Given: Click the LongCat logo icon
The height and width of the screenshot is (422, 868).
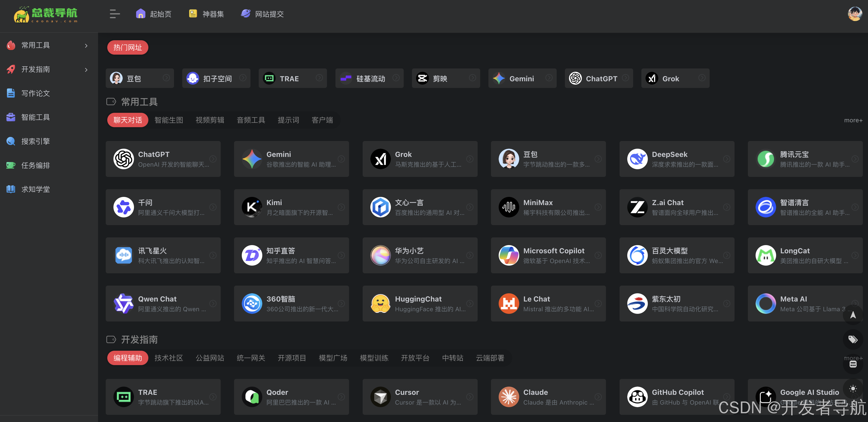Looking at the screenshot, I should (766, 255).
